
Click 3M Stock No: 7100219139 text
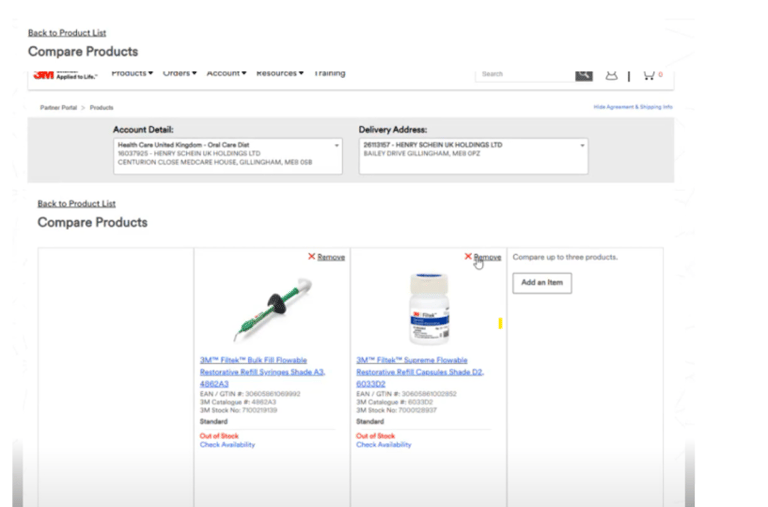click(x=239, y=410)
